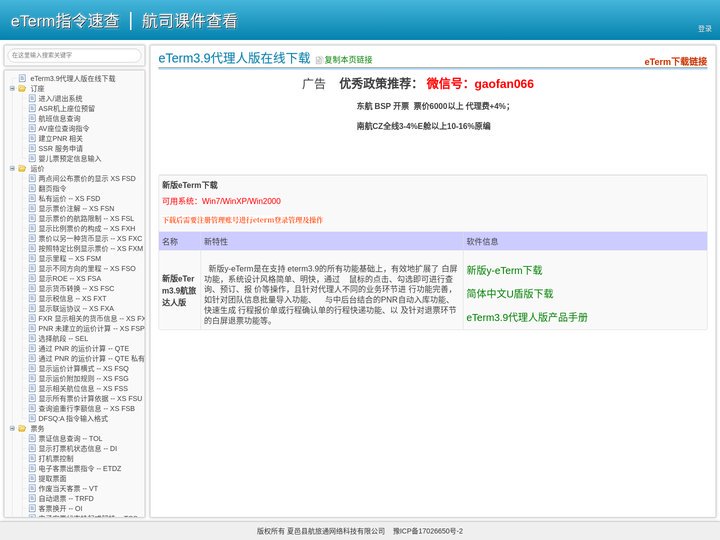Open tree item 显示所有票价计算依据 XS FSU
Viewport: 720px width, 540px height.
(90, 399)
